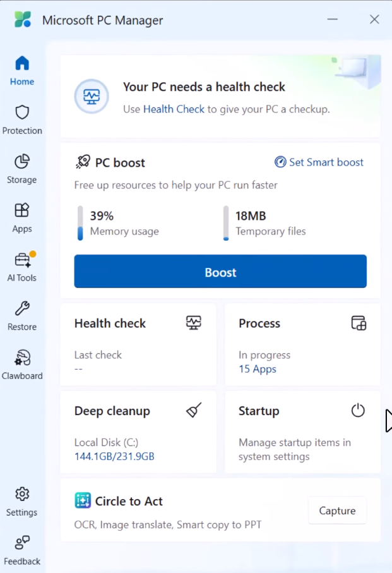
Task: Click the 'In progress' label
Action: (x=264, y=355)
